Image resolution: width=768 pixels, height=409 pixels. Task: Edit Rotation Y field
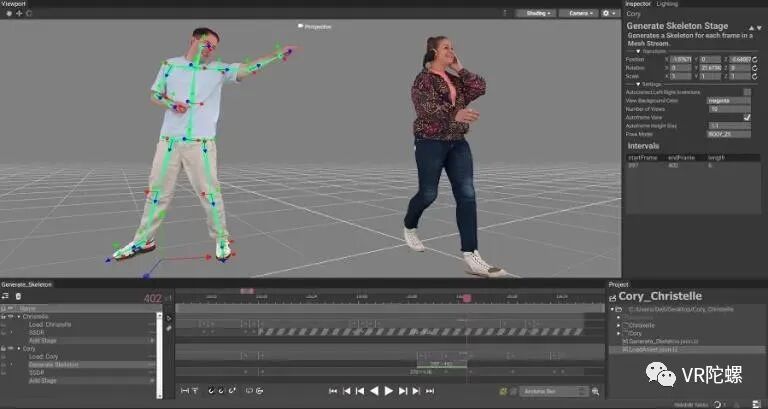711,68
